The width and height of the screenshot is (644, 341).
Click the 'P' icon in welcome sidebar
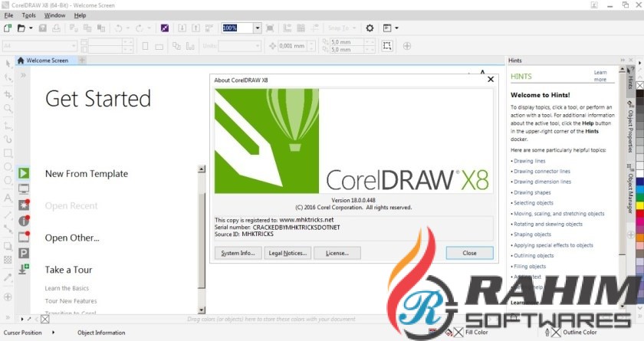(x=24, y=253)
